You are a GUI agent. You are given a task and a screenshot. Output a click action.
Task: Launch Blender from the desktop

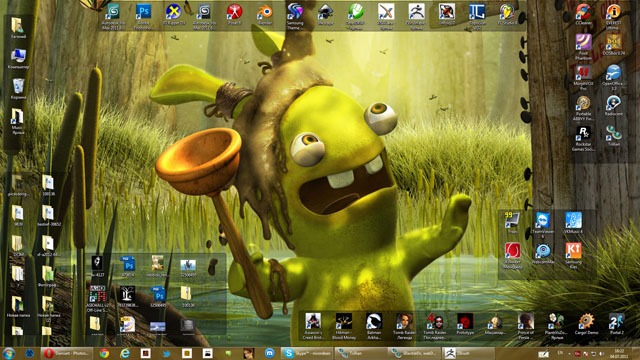[265, 15]
